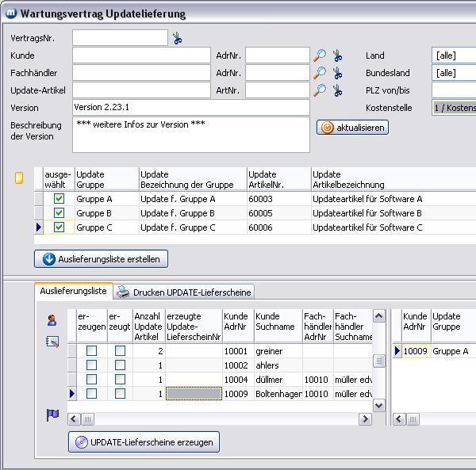Click the scissors icon next to VertragsNr.
The height and width of the screenshot is (470, 476).
tap(177, 38)
